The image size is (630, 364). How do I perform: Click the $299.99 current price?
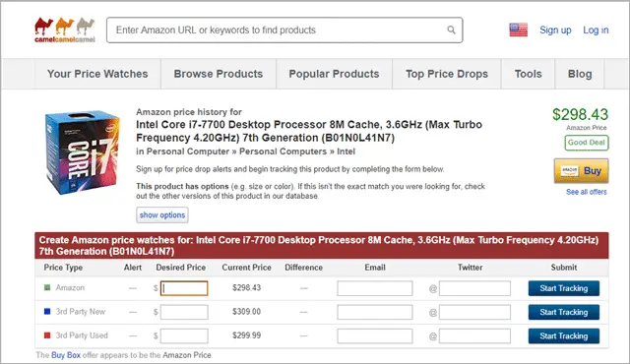246,335
